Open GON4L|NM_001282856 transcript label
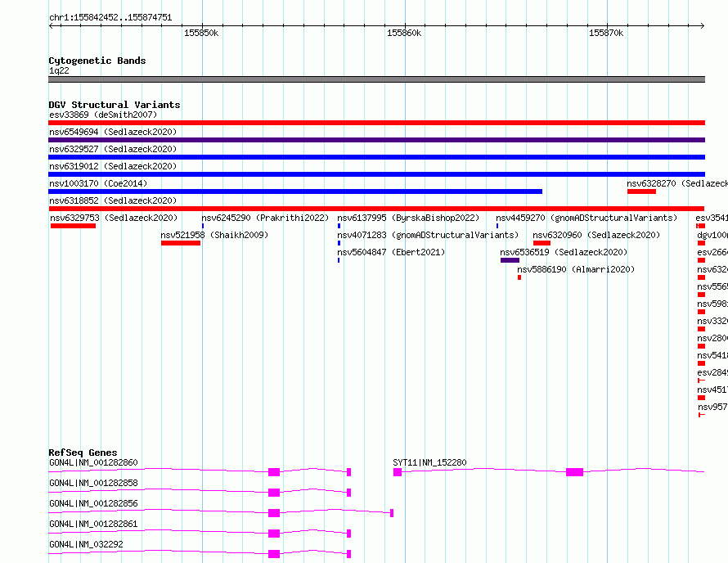The image size is (728, 563). click(x=93, y=503)
